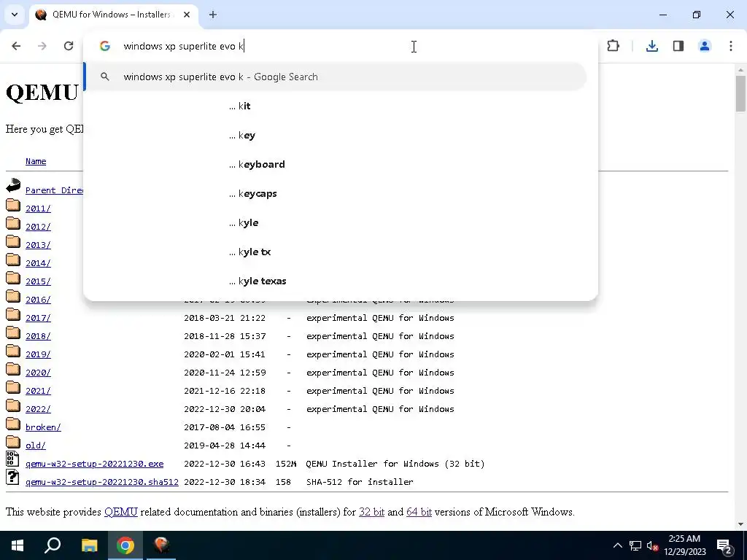Open the broken/ folder link
The width and height of the screenshot is (747, 560).
(43, 427)
